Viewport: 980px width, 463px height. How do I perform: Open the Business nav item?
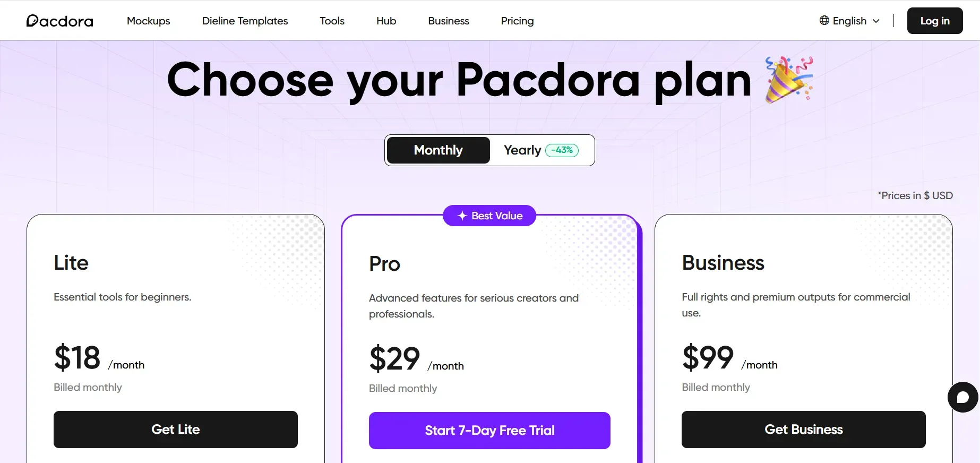tap(449, 21)
